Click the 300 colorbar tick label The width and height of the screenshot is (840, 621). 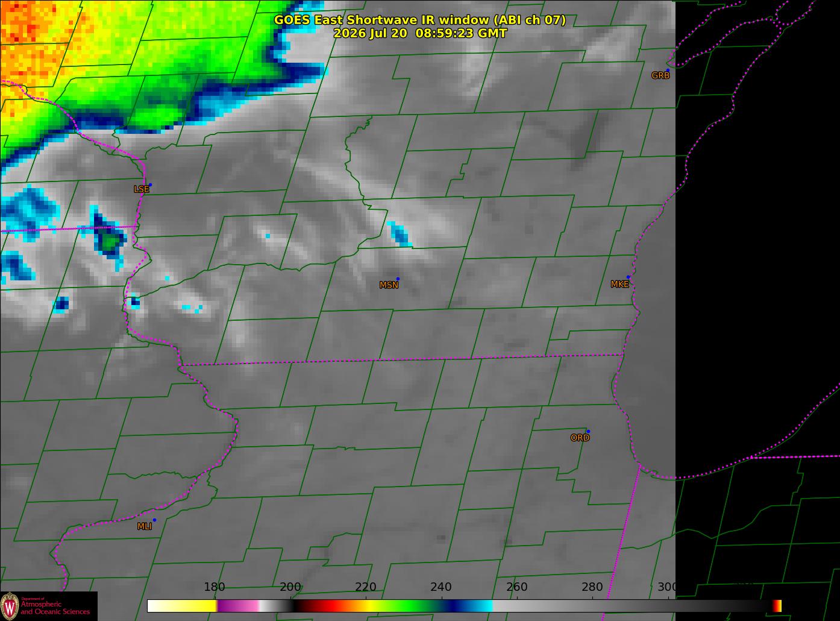pyautogui.click(x=667, y=587)
